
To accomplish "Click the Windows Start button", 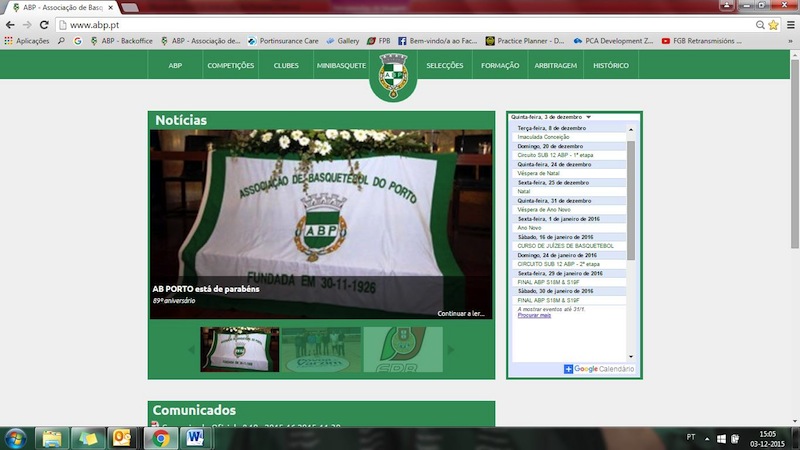I will click(16, 437).
